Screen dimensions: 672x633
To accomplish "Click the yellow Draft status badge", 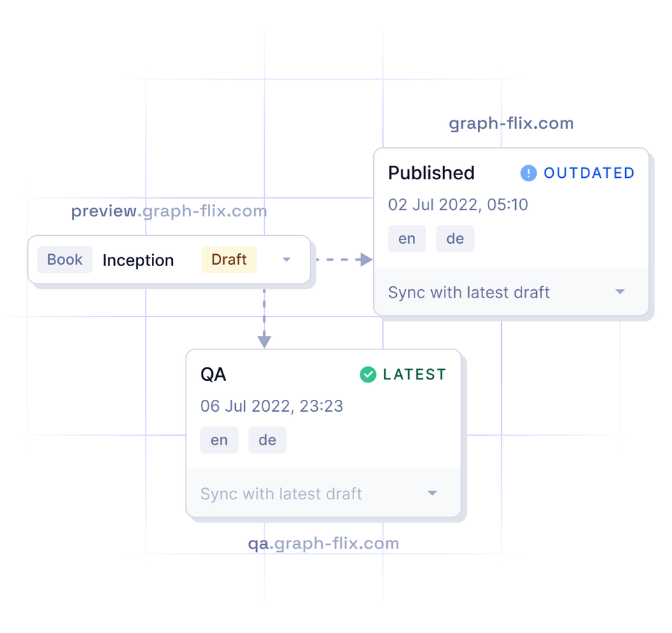I will [x=229, y=260].
